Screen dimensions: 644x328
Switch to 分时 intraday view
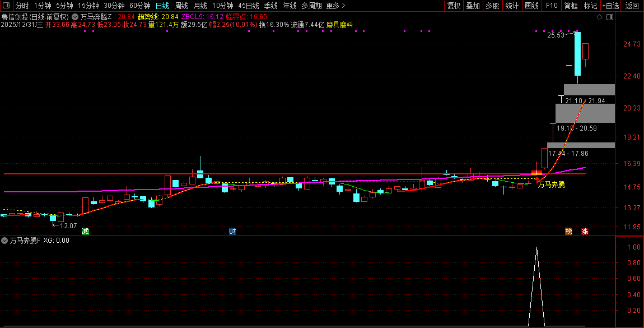22,6
